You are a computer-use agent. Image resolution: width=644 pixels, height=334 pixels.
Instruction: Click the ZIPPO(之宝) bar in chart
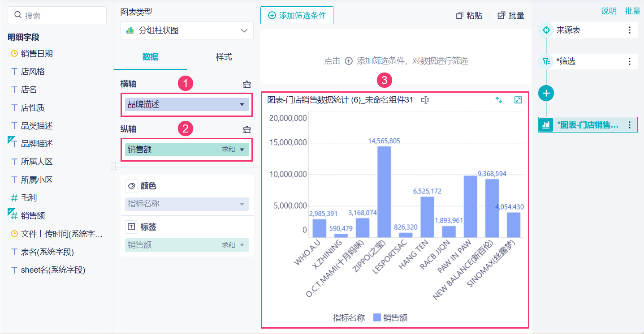[384, 192]
